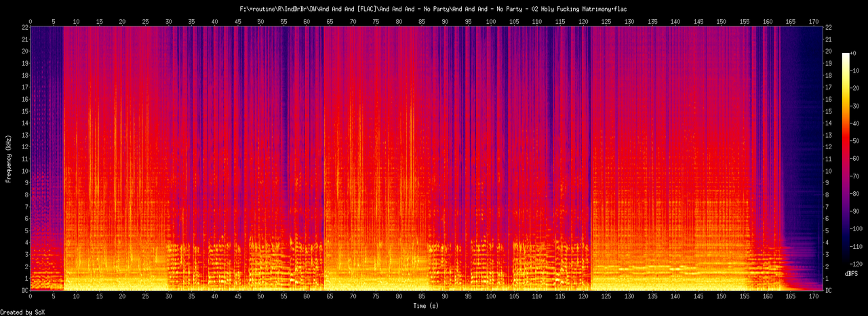Click the 'dBFS' label under the color scale

click(852, 273)
